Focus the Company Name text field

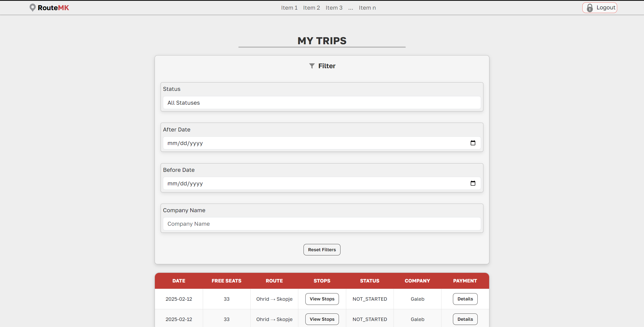(x=322, y=224)
